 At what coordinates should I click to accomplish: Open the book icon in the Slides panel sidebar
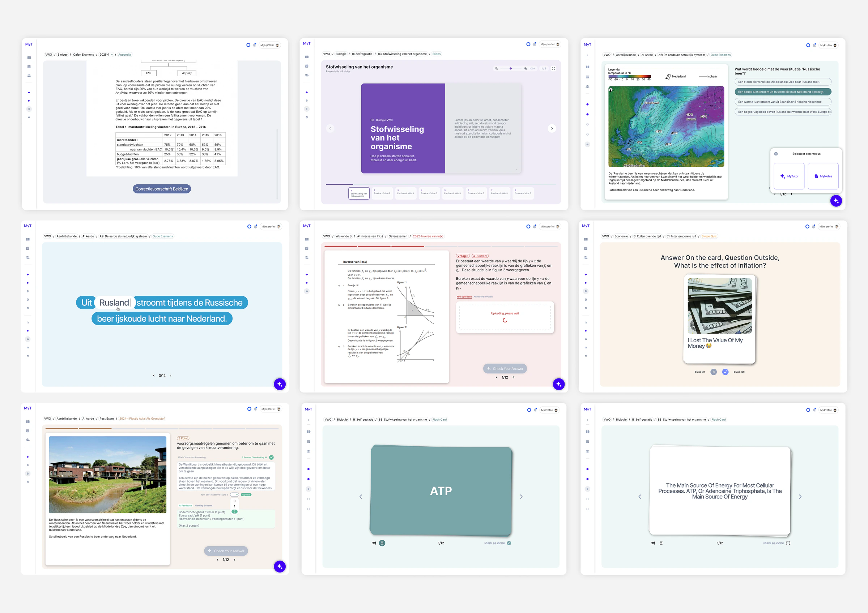pos(307,57)
